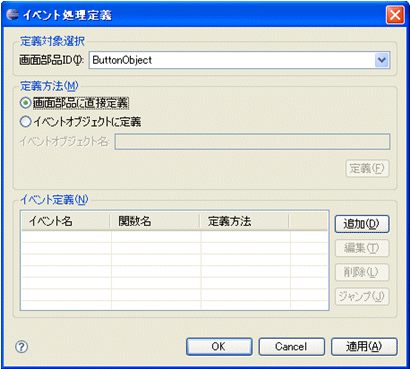Click the ジャンプ(J) button

[x=362, y=296]
